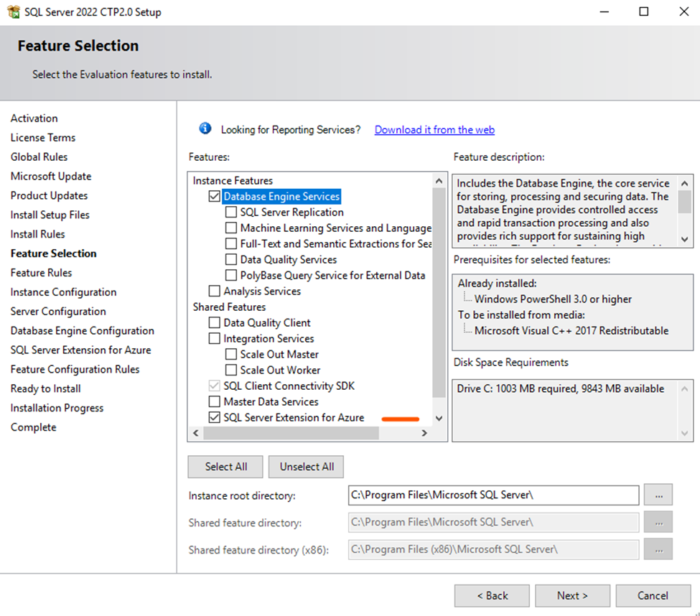Click the features list scroll left arrow

[195, 432]
